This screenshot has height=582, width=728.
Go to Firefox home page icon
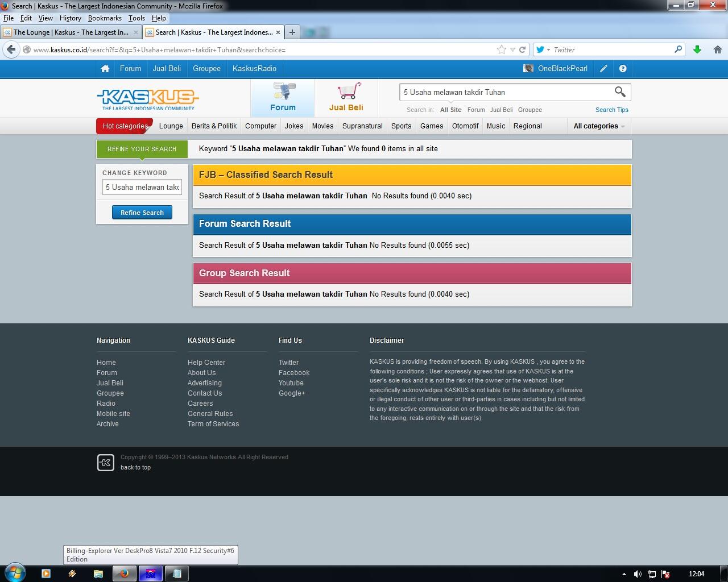[x=718, y=49]
